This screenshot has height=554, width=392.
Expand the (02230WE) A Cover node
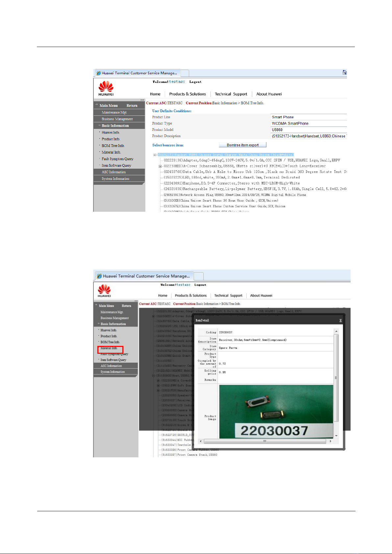(158, 381)
